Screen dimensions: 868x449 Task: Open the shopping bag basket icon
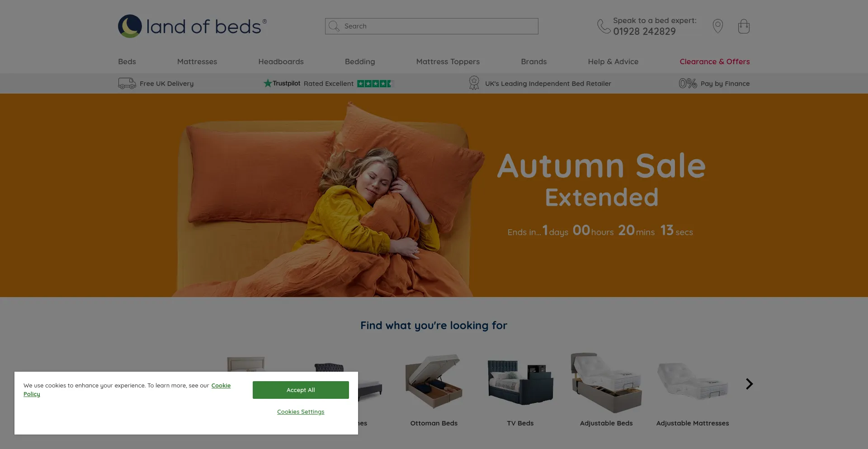tap(744, 26)
